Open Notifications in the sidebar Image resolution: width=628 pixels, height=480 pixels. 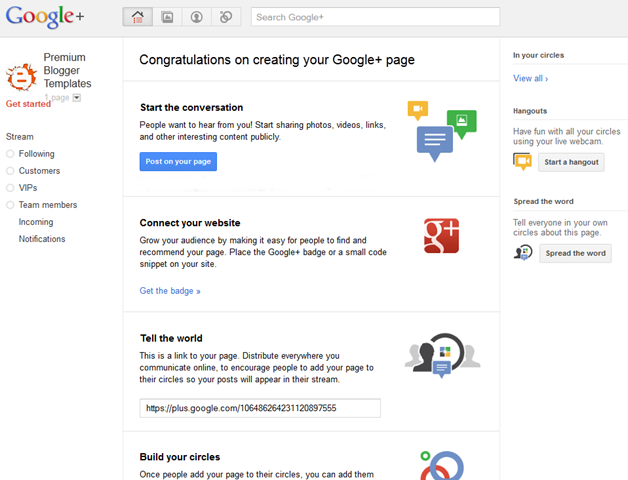coord(42,239)
